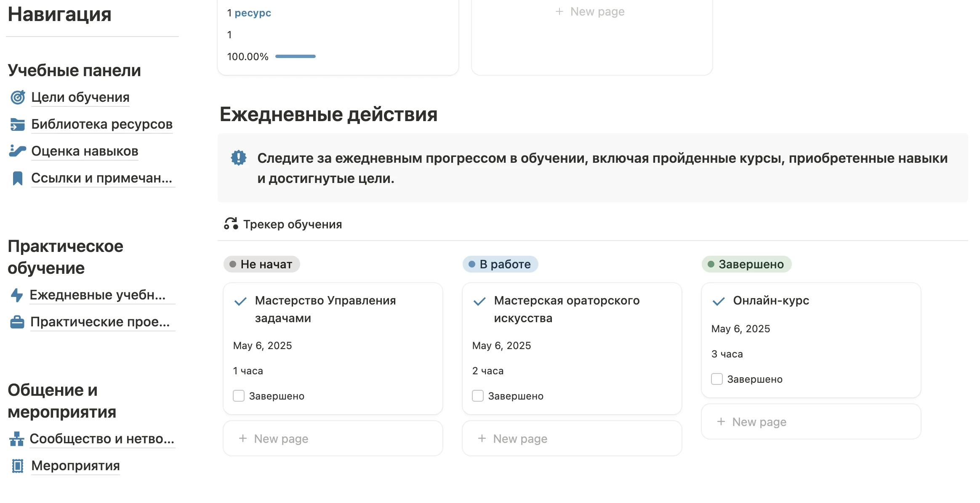
Task: Click the Завершено green status group header
Action: tap(746, 265)
